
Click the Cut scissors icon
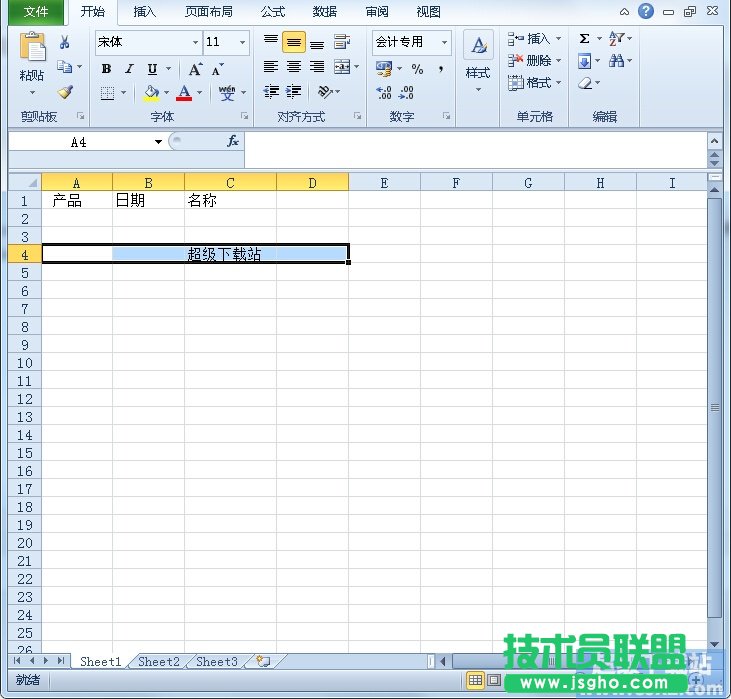point(64,42)
